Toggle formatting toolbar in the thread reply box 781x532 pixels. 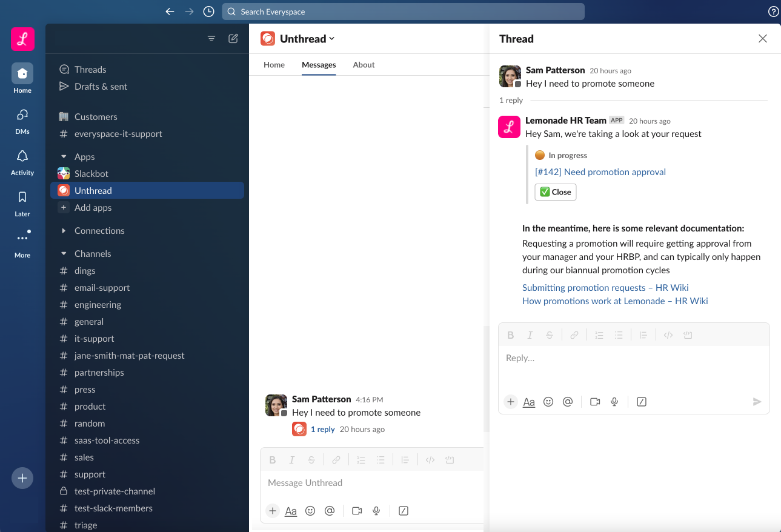coord(529,402)
